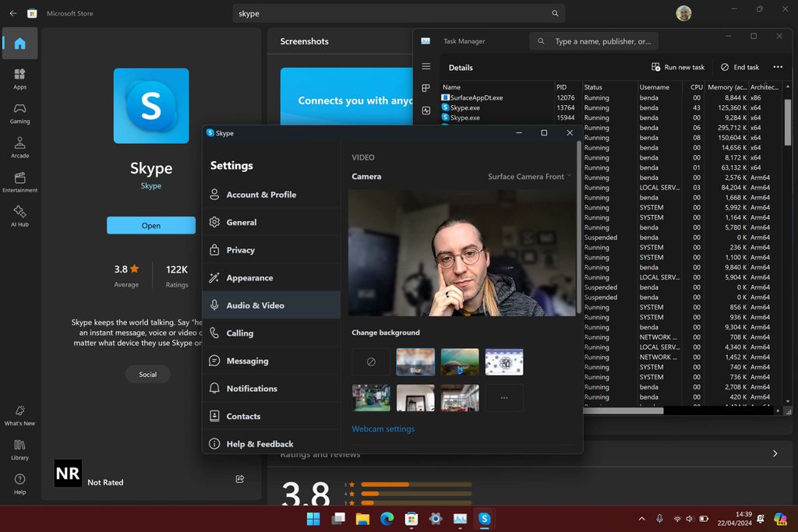Select the Blur background thumbnail
798x532 pixels.
[x=415, y=361]
